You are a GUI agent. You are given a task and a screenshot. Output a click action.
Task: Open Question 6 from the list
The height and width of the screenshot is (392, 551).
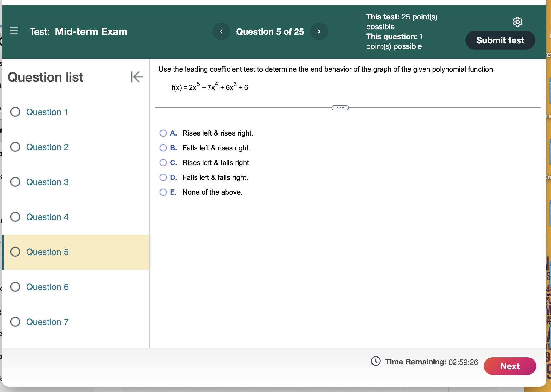(47, 287)
